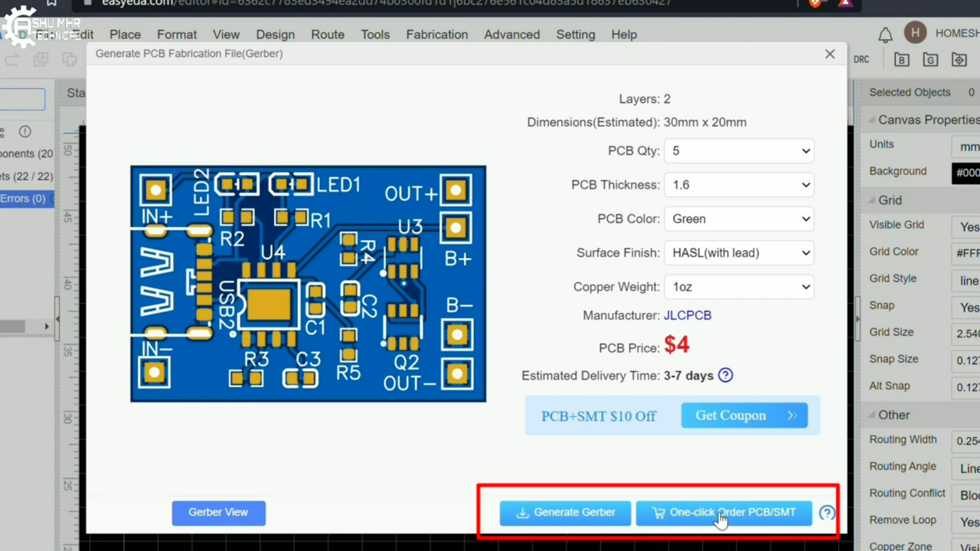980x551 pixels.
Task: Click the JLCPCB manufacturer link
Action: 687,315
